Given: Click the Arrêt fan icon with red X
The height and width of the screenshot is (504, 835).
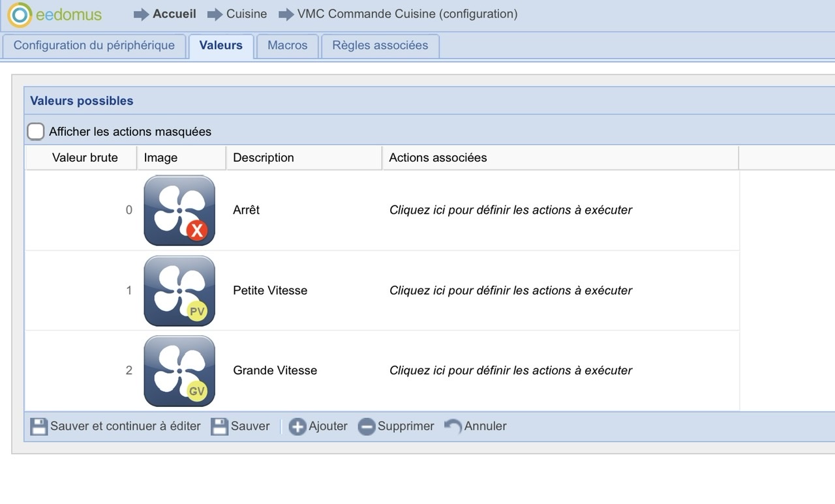Looking at the screenshot, I should tap(179, 211).
